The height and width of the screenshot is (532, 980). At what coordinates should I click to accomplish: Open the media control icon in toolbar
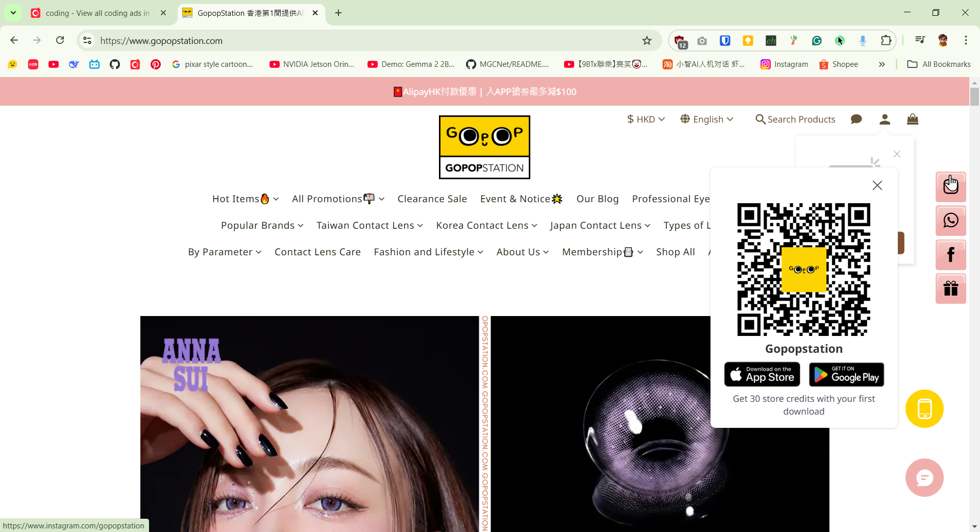tap(920, 40)
